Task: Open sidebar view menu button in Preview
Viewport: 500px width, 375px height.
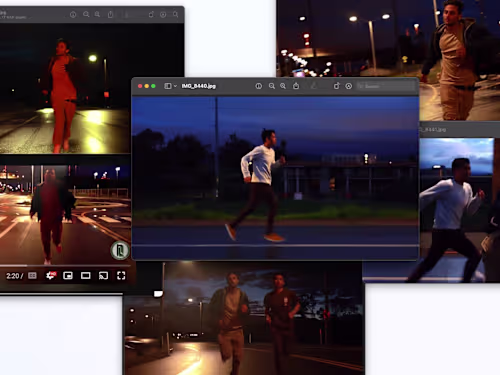Action: pos(168,86)
